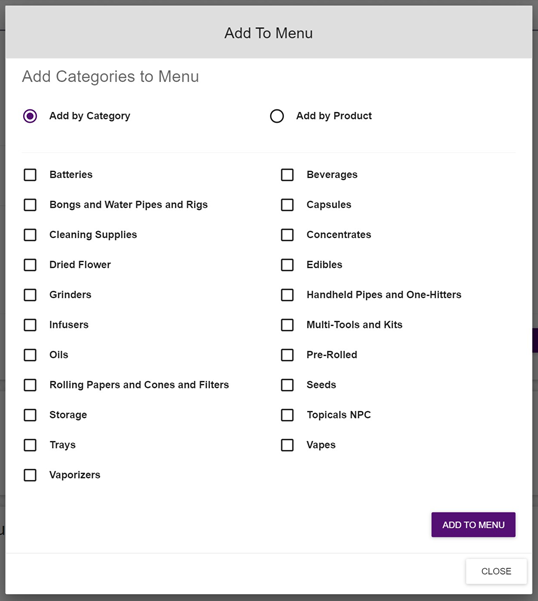Check the Pre-Rolled category box
Viewport: 538px width, 601px height.
pyautogui.click(x=287, y=355)
